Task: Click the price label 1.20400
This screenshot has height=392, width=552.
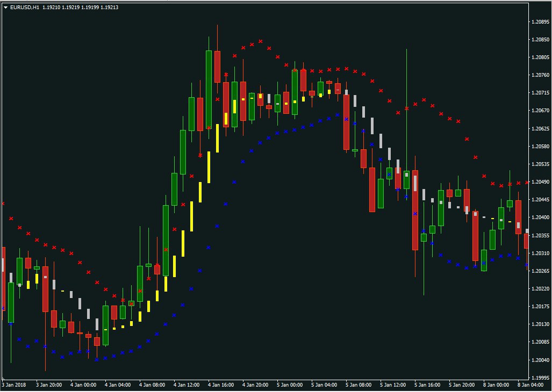Action: pyautogui.click(x=540, y=217)
